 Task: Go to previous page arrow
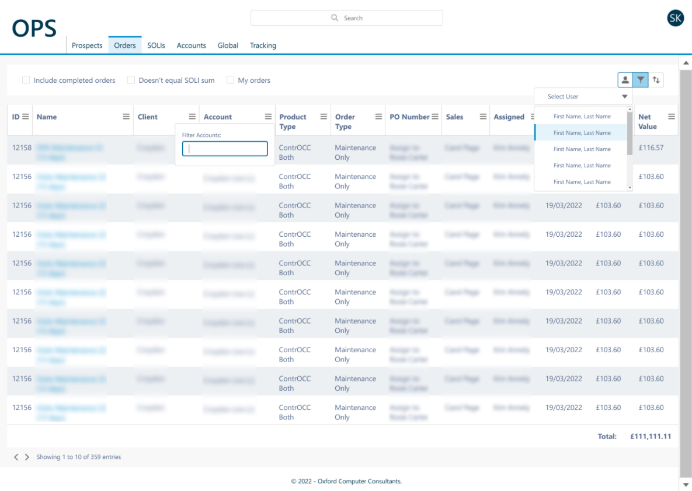[x=16, y=457]
